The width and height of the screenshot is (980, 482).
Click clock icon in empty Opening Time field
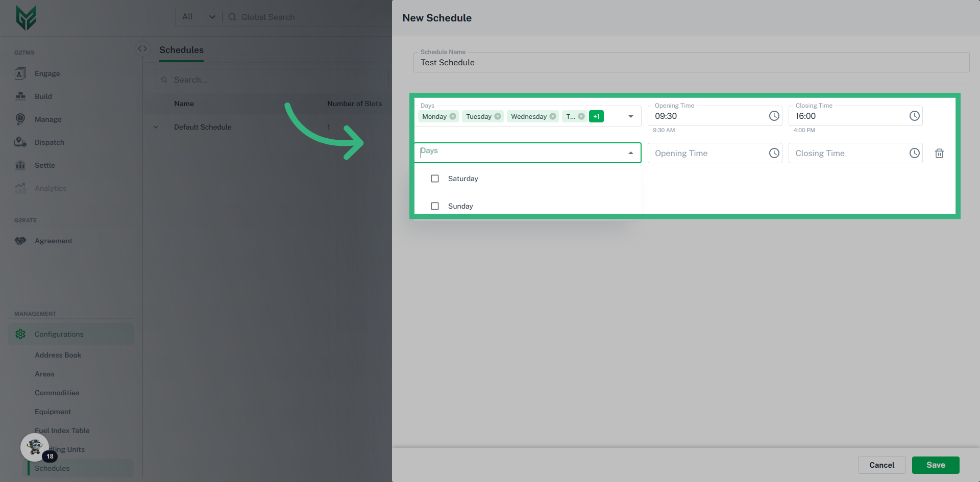click(x=774, y=153)
